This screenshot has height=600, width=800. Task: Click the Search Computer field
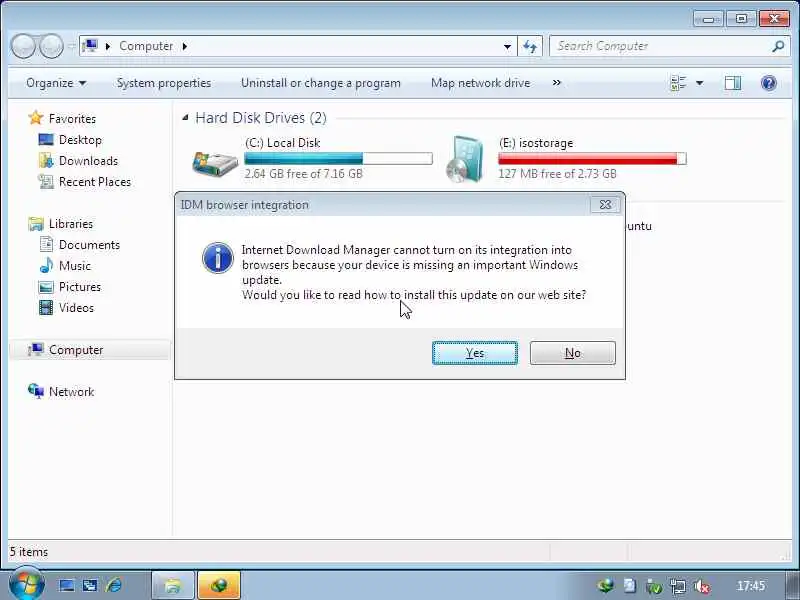(x=662, y=46)
